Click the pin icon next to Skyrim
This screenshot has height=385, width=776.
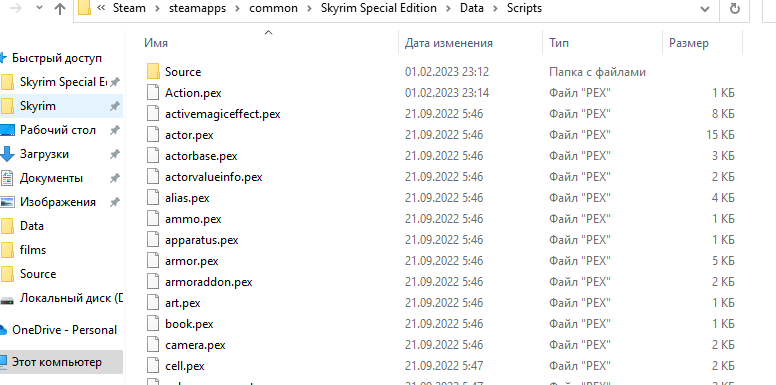[x=115, y=106]
